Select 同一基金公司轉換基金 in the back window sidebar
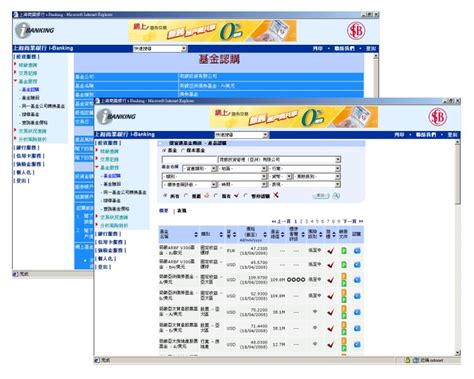This screenshot has height=379, width=474. [x=43, y=106]
